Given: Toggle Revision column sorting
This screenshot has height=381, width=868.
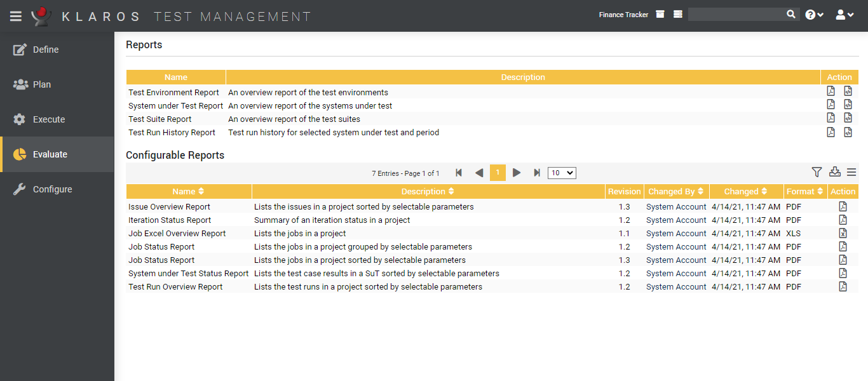Looking at the screenshot, I should (625, 191).
